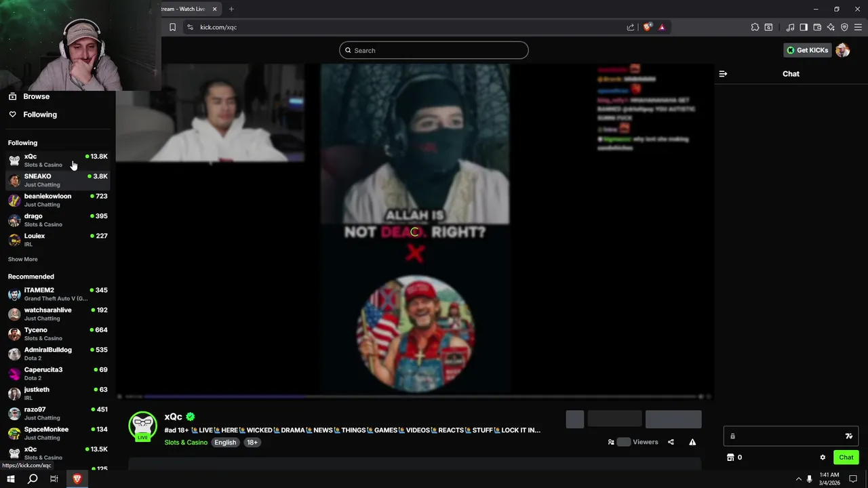
Task: Open Caperucita3 in Recommended list
Action: pos(58,373)
